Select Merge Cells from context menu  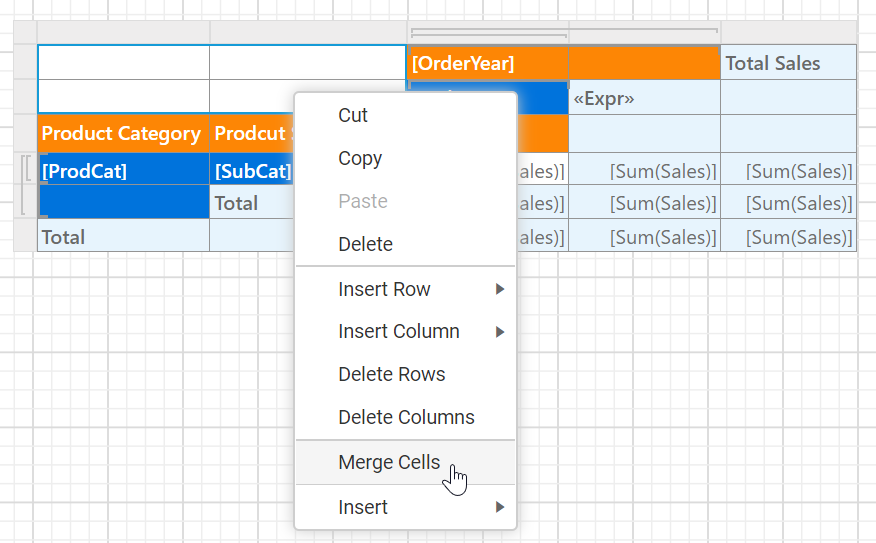[389, 462]
